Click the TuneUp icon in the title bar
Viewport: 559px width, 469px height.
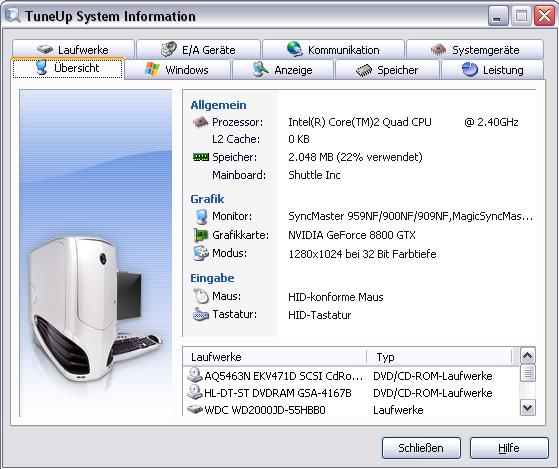click(13, 16)
